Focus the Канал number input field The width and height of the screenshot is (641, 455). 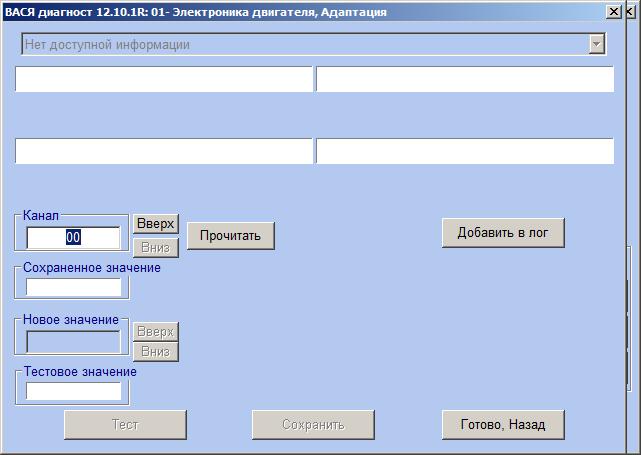[x=73, y=238]
